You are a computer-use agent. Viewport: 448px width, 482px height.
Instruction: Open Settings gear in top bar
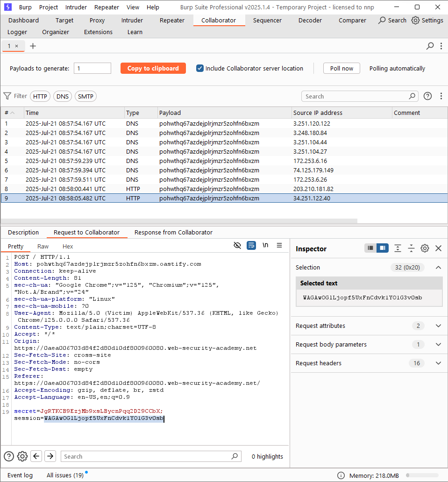(415, 20)
